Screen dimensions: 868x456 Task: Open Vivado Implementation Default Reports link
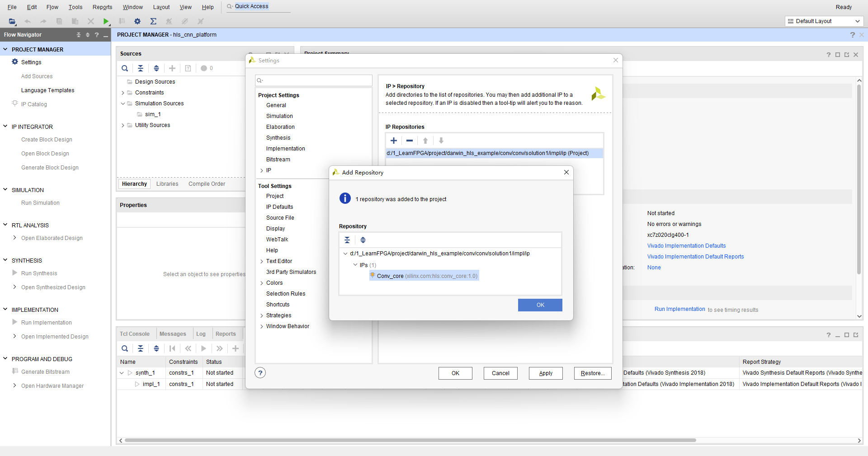695,257
